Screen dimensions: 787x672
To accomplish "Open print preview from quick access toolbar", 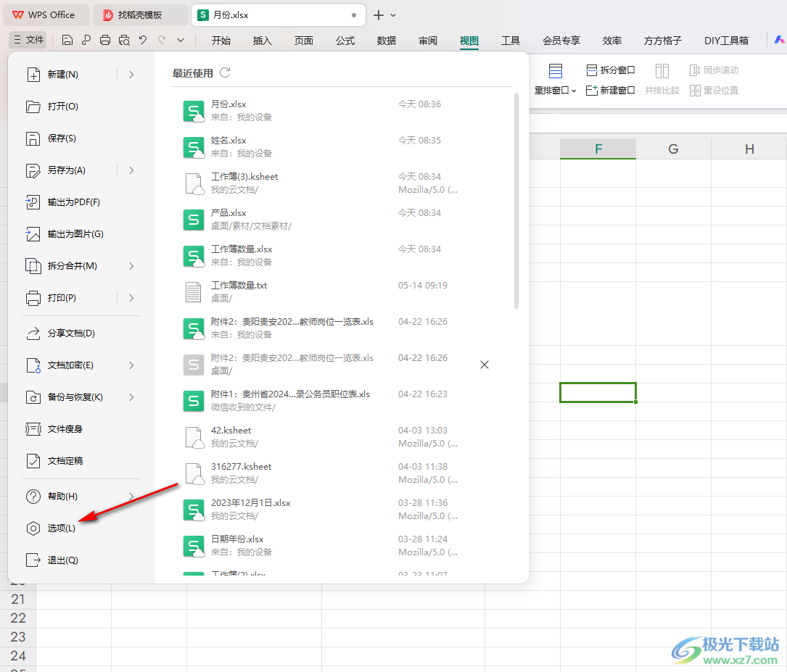I will click(x=124, y=40).
